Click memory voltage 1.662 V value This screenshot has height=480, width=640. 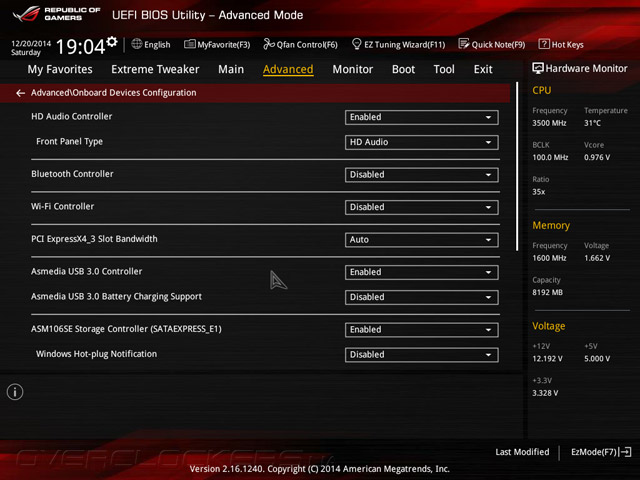coord(597,258)
